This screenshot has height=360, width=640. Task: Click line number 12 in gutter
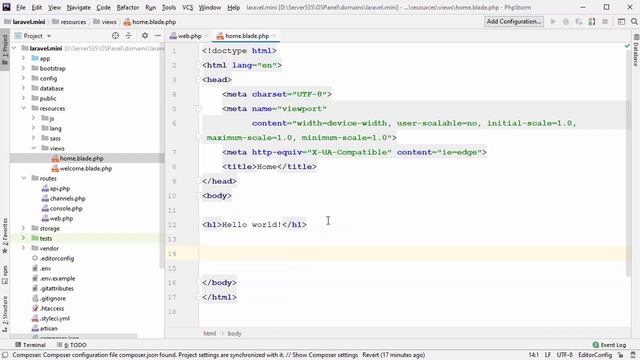click(x=172, y=224)
